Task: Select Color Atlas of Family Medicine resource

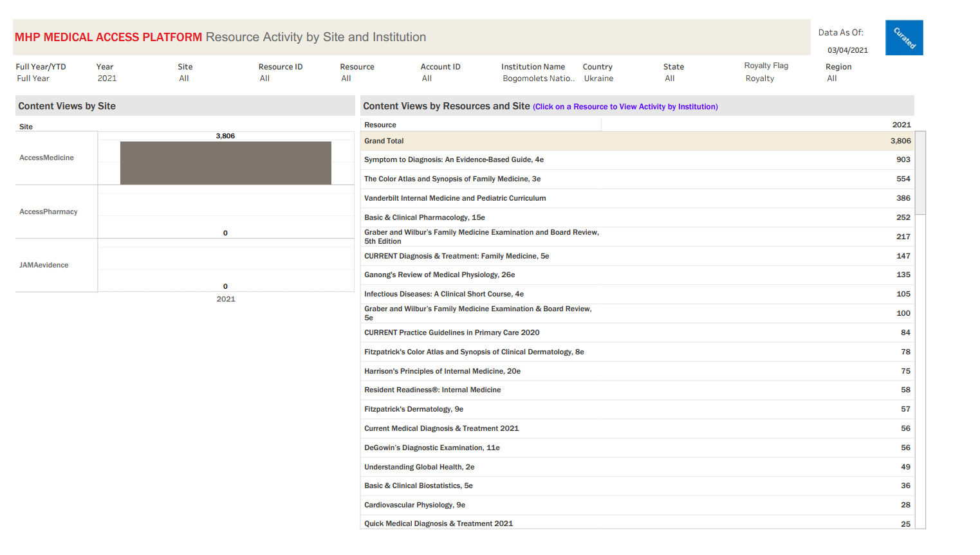Action: pyautogui.click(x=637, y=179)
